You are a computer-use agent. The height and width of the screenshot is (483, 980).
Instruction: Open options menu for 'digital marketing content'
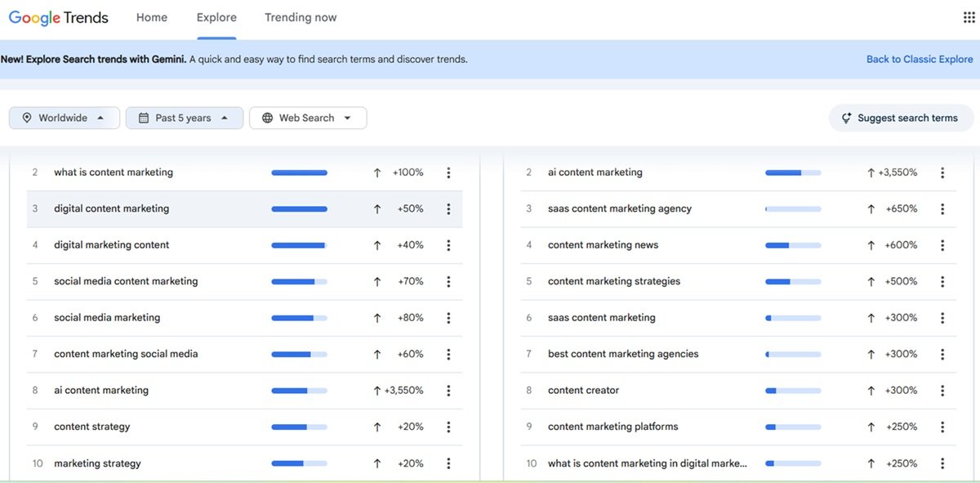448,245
